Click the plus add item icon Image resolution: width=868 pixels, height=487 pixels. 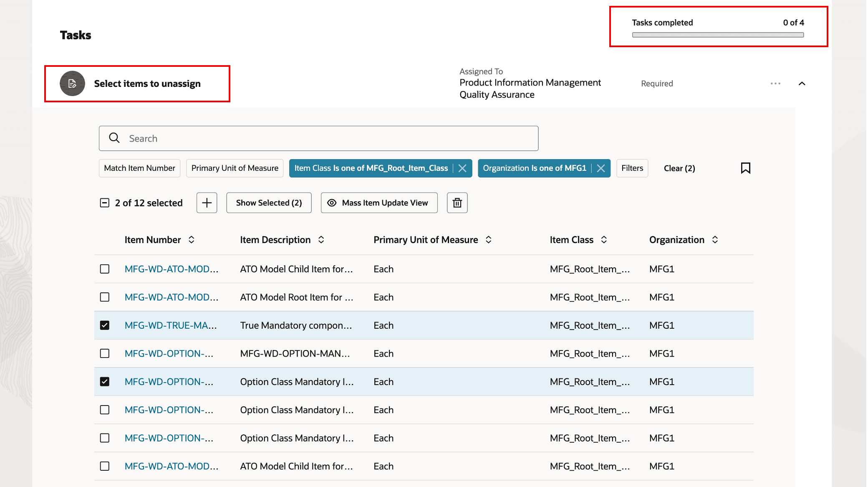click(x=207, y=203)
